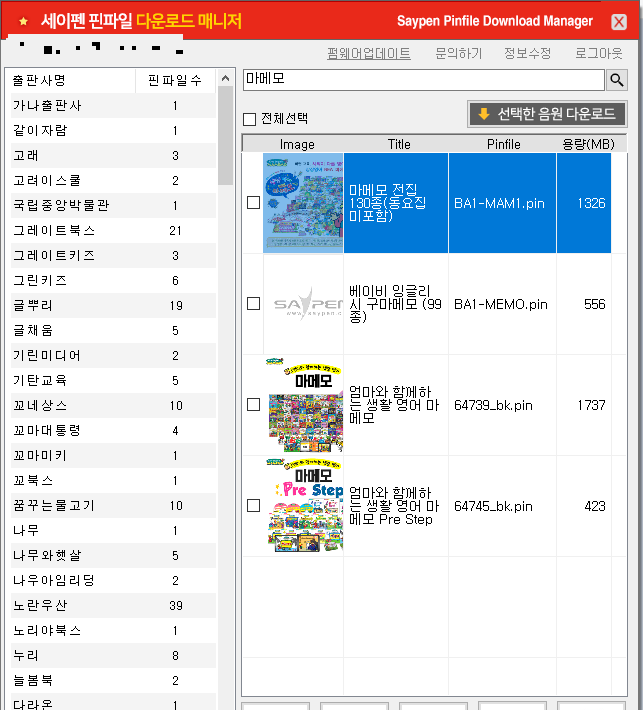The width and height of the screenshot is (643, 710).
Task: Select publisher 국립중앙박물관
Action: [113, 205]
